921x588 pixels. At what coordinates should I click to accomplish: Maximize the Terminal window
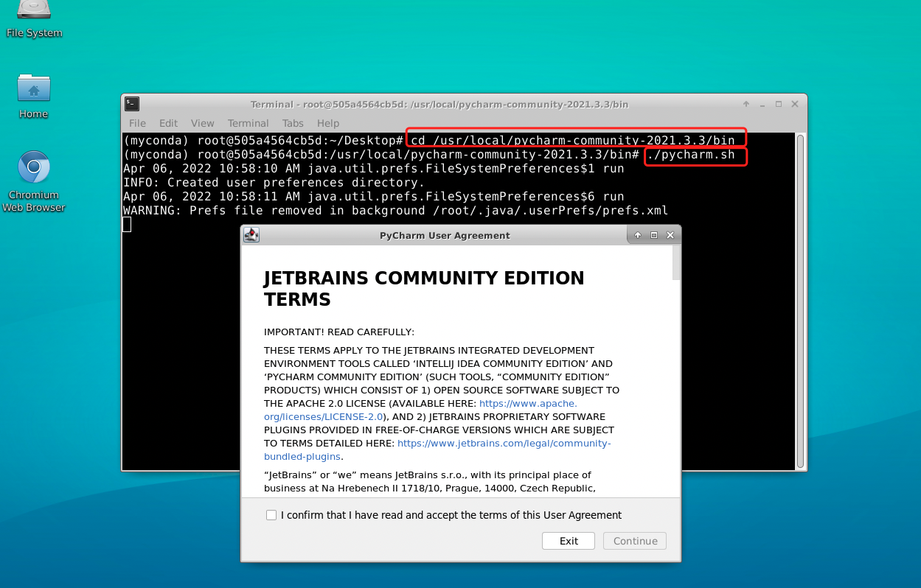(779, 104)
